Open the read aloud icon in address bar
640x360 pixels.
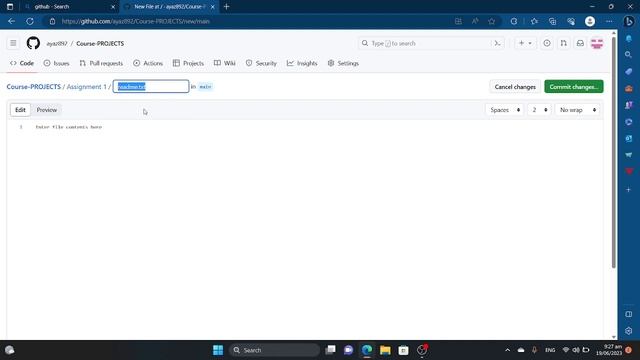(475, 21)
